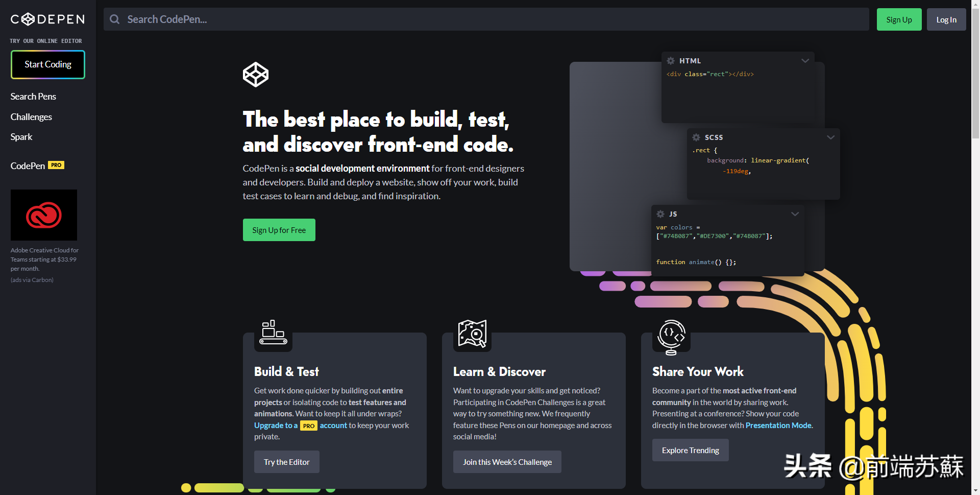980x495 pixels.
Task: Open the SCSS panel settings gear
Action: click(696, 137)
